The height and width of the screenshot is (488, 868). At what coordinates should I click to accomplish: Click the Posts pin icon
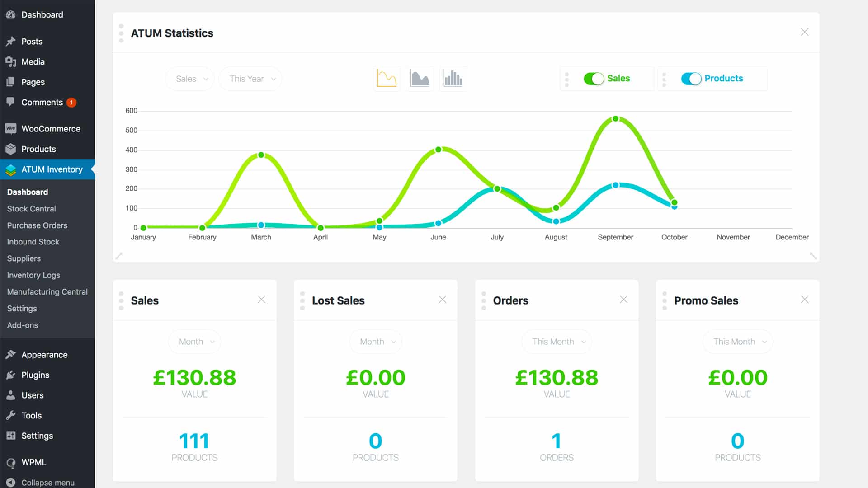pos(11,42)
